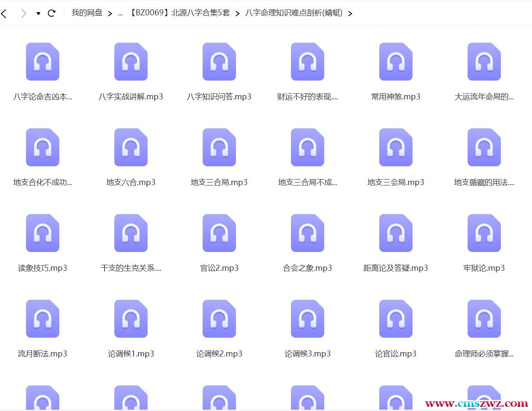Select the 八字实战讲解.mp3 audio icon
Viewport: 532px width, 411px height.
[x=131, y=62]
